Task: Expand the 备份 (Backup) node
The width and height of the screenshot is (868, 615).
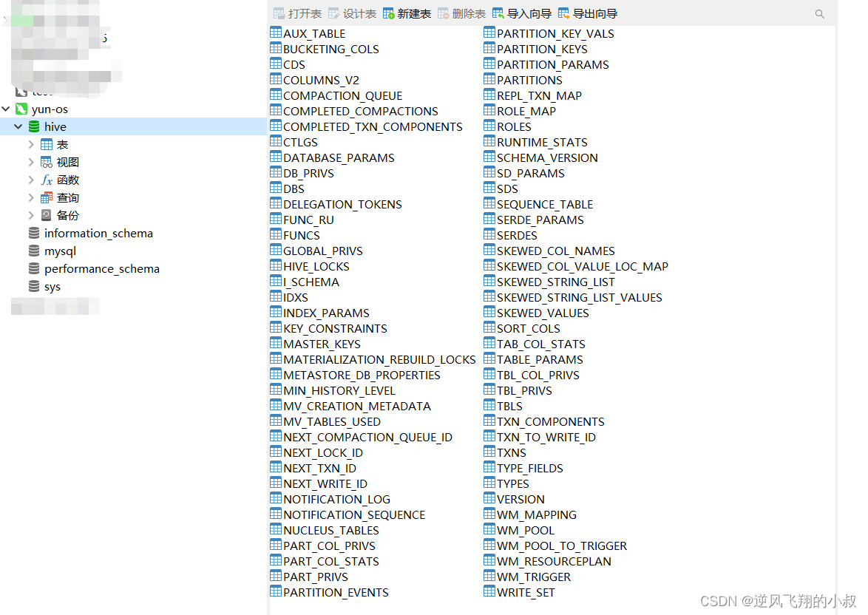Action: 31,215
